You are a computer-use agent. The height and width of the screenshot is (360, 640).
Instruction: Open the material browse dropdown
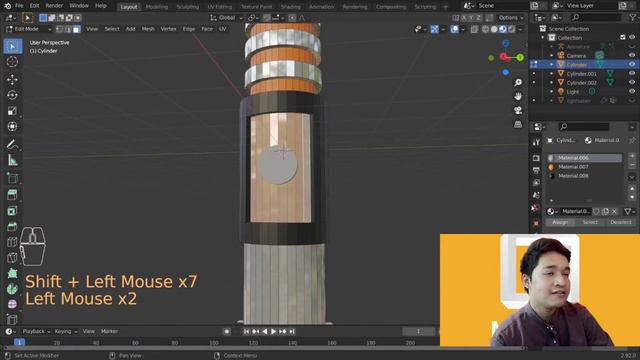click(552, 211)
